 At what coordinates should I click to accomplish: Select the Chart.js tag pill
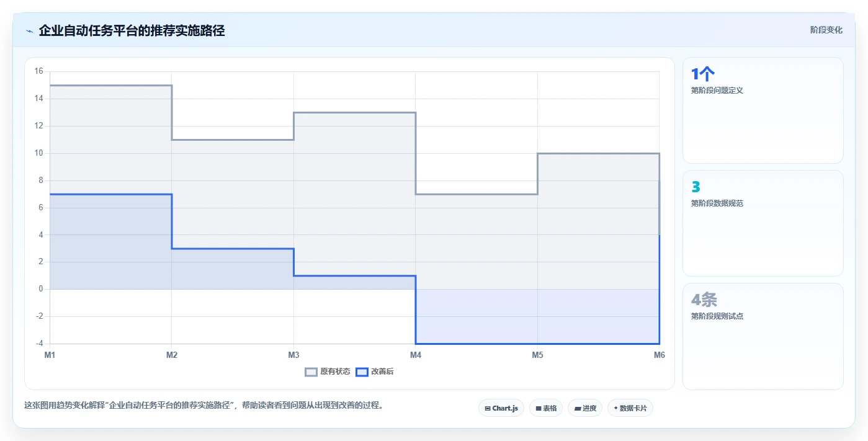click(501, 408)
